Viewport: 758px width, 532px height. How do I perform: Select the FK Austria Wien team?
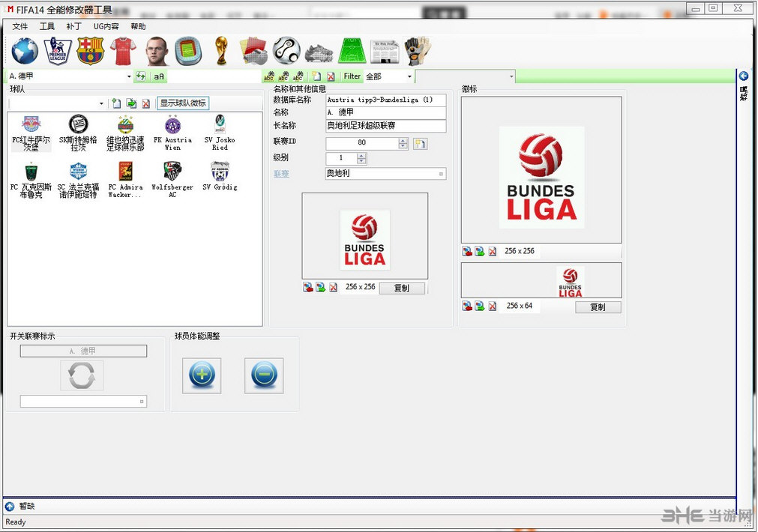[x=172, y=133]
